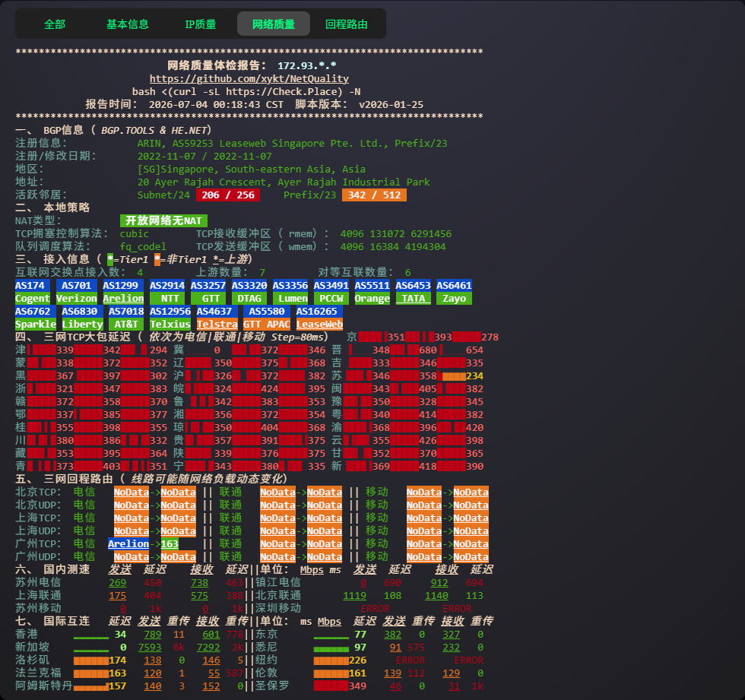745x700 pixels.
Task: Click the underlined Mbps unit in 国内测速 header
Action: coord(312,570)
